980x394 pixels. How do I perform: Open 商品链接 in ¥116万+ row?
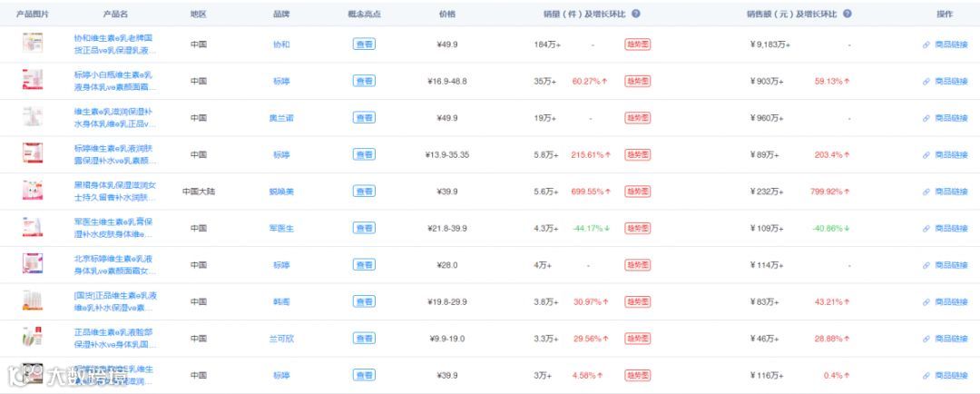point(945,375)
